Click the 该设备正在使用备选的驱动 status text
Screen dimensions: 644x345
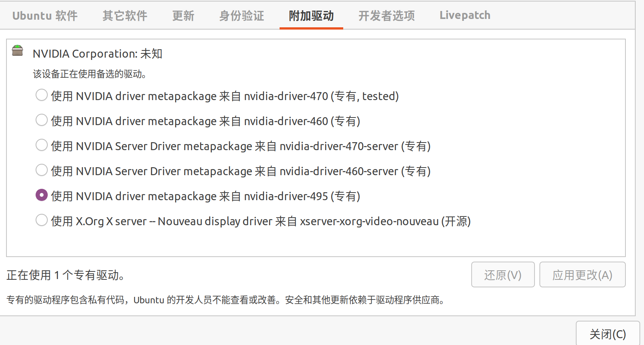click(x=90, y=74)
